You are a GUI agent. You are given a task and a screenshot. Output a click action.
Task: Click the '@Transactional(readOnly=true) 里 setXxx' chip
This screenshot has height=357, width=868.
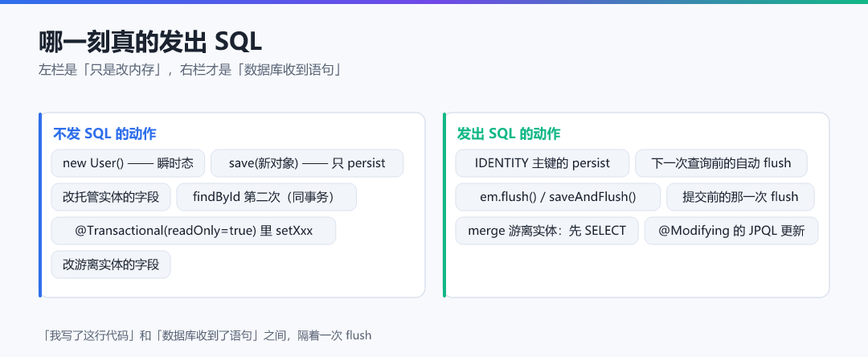click(194, 231)
